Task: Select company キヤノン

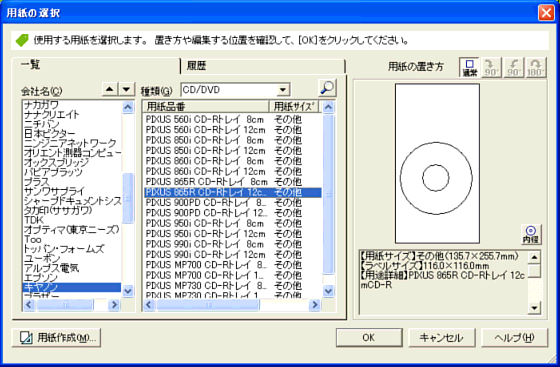Action: pyautogui.click(x=72, y=287)
